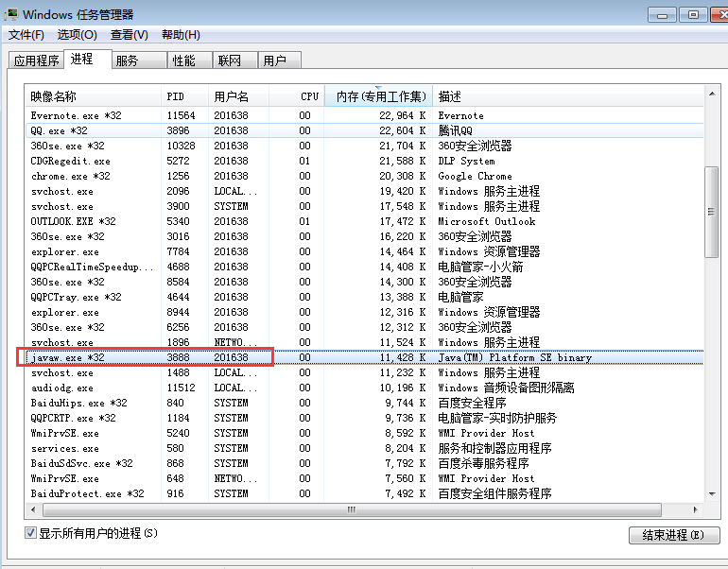Select the Evernote.exe *32 process row

coord(364,115)
